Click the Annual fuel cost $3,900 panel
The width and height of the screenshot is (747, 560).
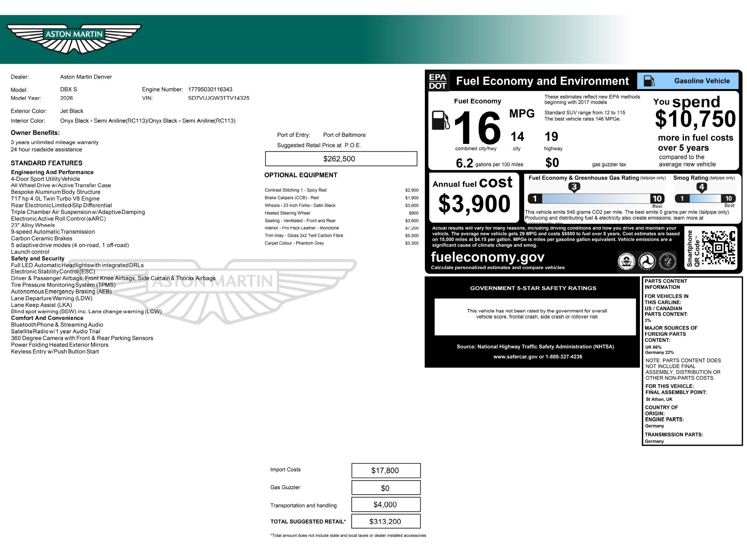click(474, 198)
